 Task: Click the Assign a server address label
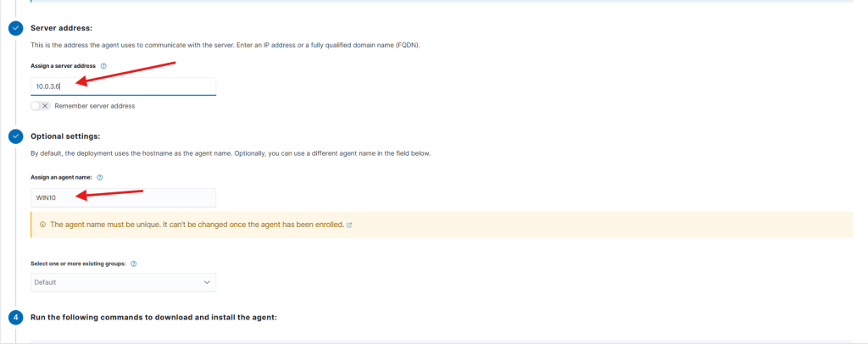(64, 65)
